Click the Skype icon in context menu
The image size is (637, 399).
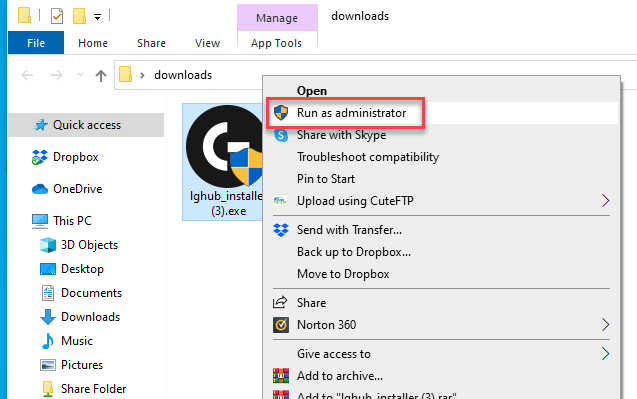click(281, 135)
